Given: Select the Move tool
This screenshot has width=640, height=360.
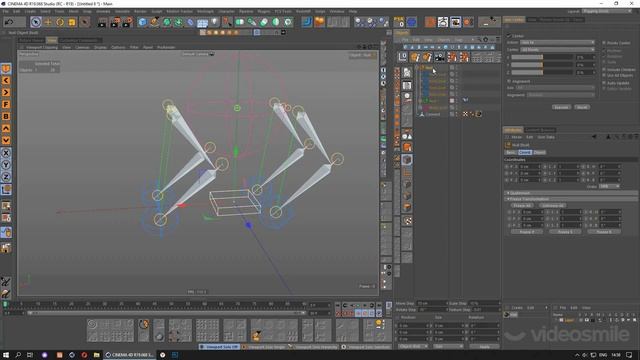Looking at the screenshot, I should click(48, 22).
